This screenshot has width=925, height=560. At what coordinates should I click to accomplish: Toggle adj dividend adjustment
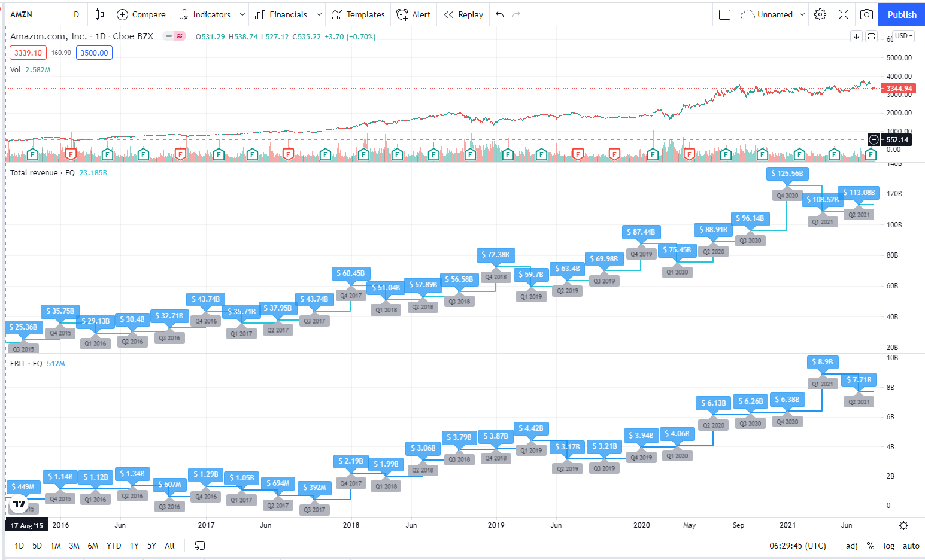click(851, 546)
